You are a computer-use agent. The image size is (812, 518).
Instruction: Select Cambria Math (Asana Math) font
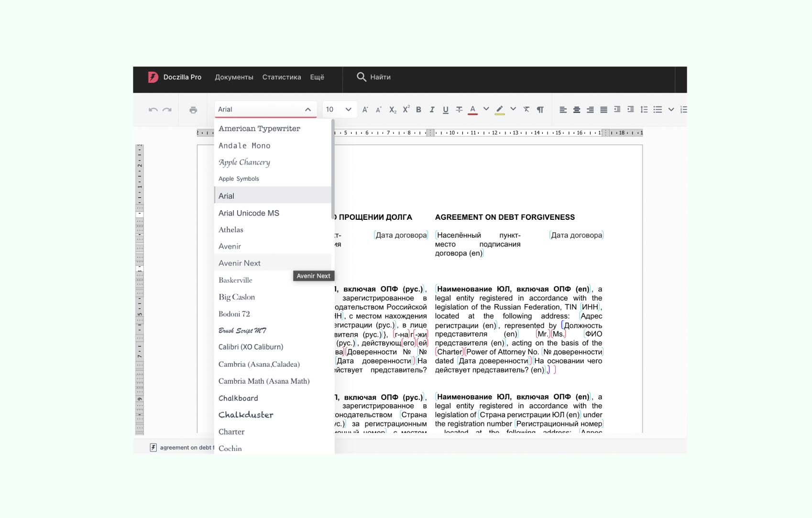(273, 381)
